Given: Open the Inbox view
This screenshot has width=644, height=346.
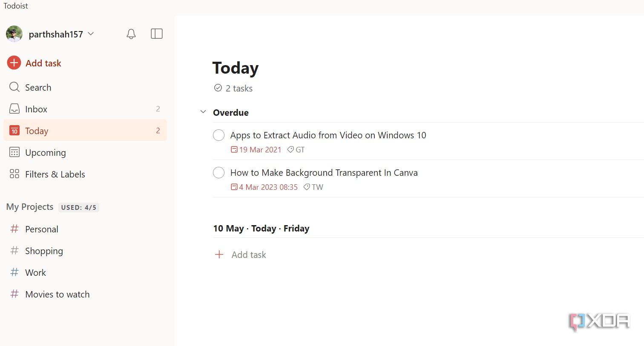Looking at the screenshot, I should tap(36, 109).
